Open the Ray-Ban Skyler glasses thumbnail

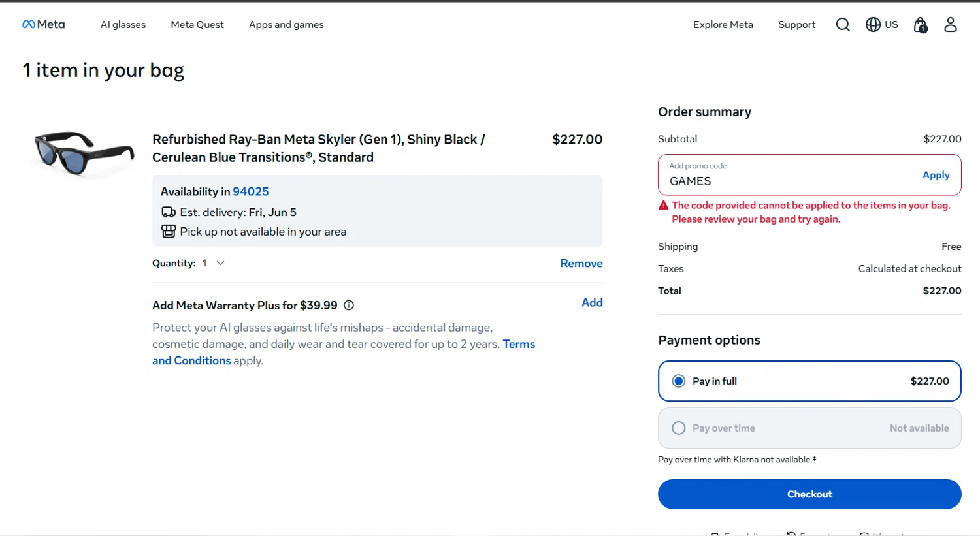click(84, 154)
